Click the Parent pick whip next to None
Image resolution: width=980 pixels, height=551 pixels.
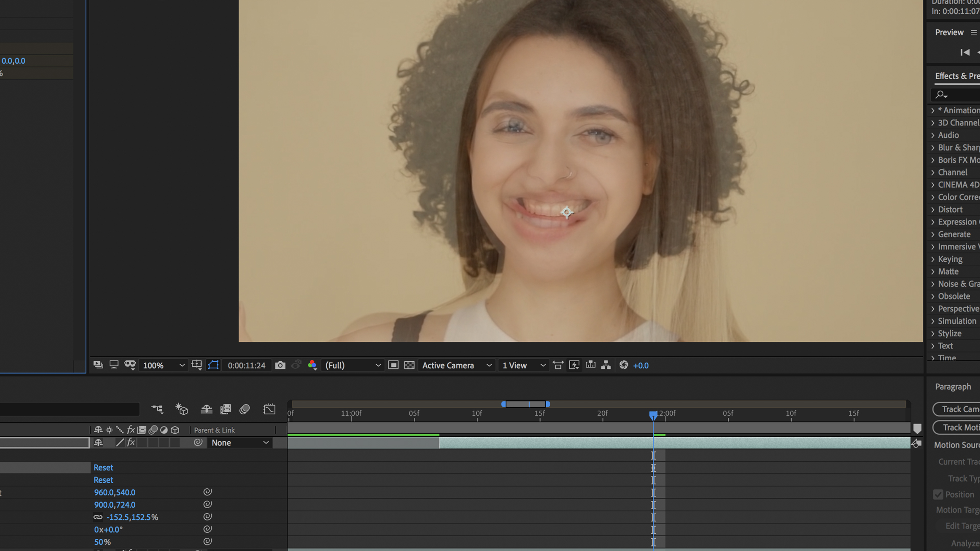(x=199, y=443)
